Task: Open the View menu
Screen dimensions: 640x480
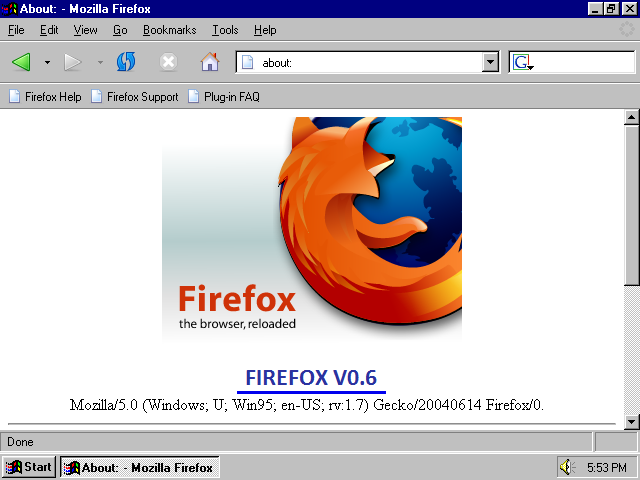Action: tap(85, 30)
